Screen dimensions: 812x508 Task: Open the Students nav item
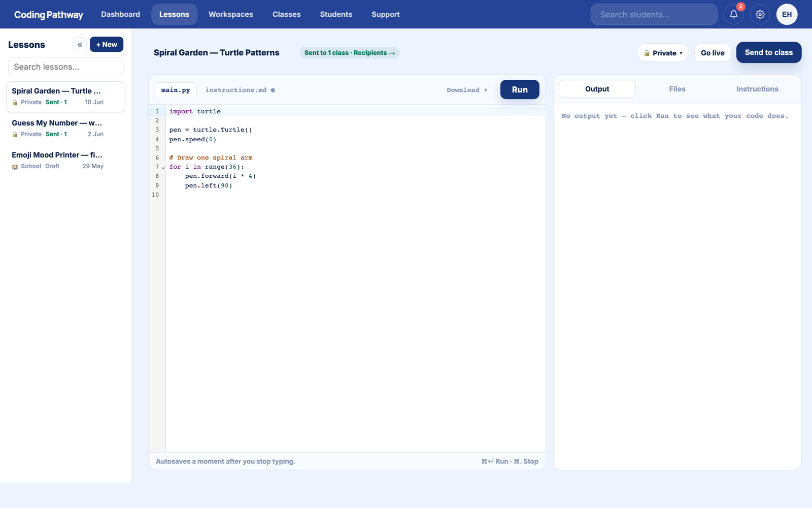336,14
